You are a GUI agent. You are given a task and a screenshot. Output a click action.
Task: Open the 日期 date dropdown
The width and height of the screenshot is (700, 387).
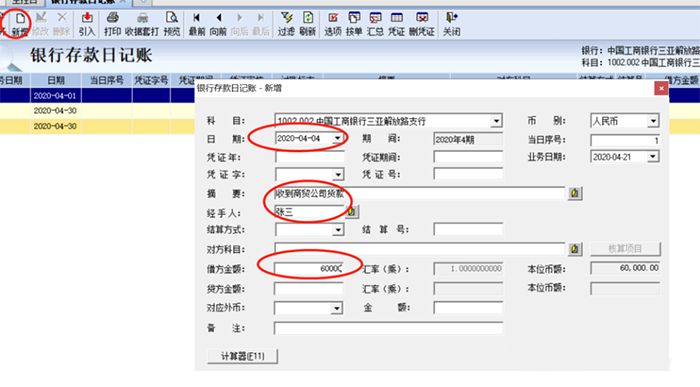[338, 138]
